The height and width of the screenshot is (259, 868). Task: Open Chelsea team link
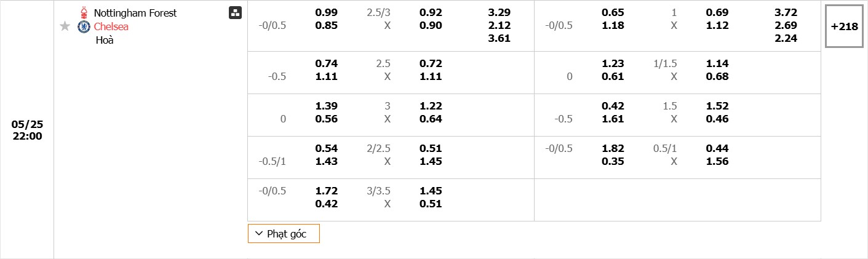(x=111, y=26)
